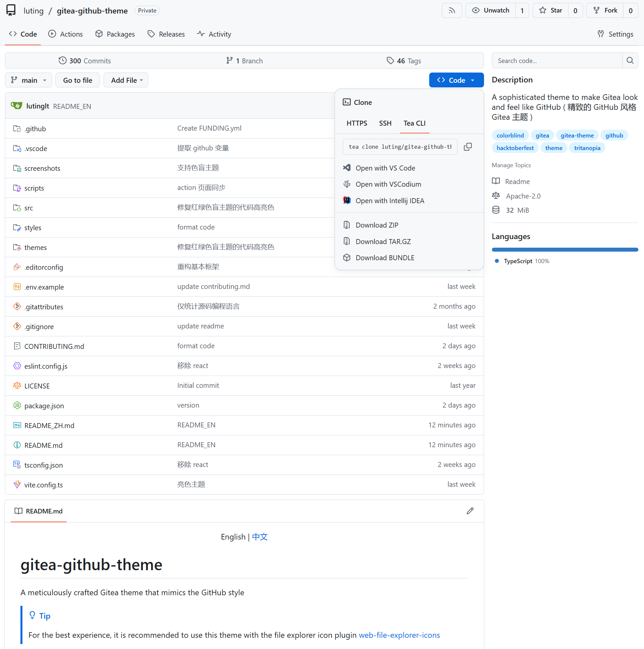Star the repository
644x649 pixels.
coord(551,11)
